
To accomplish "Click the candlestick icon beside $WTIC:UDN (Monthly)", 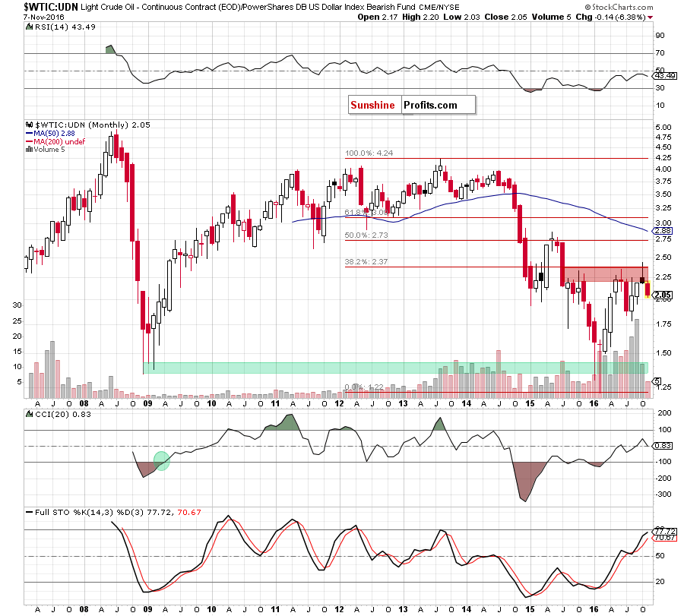I will coord(29,125).
